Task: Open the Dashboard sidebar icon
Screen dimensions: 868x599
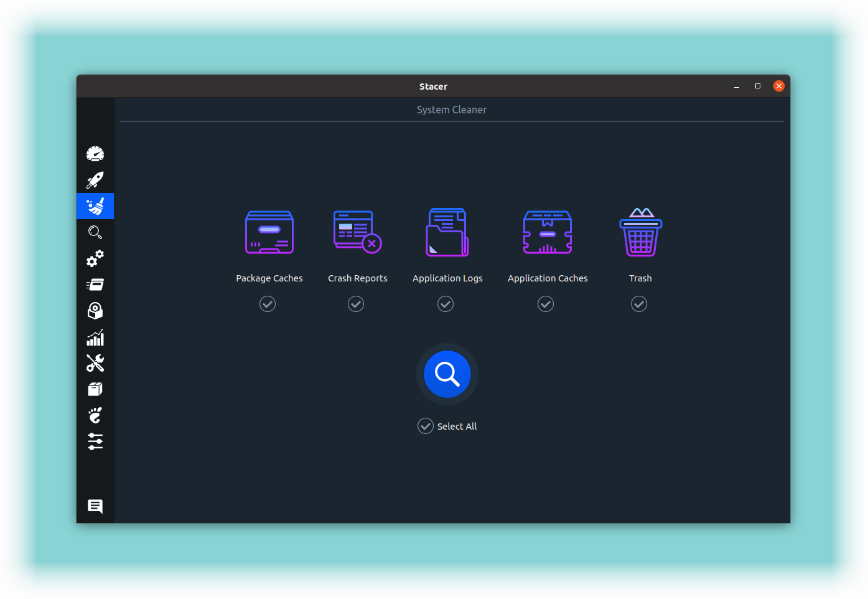Action: pos(95,154)
